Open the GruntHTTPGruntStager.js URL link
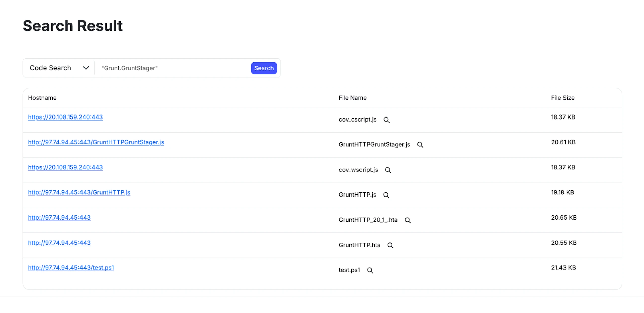The height and width of the screenshot is (313, 644). [96, 142]
